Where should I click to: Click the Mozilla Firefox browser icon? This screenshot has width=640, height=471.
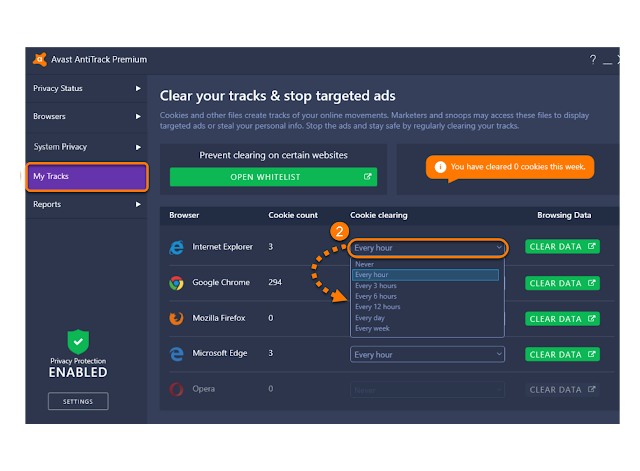click(x=176, y=318)
